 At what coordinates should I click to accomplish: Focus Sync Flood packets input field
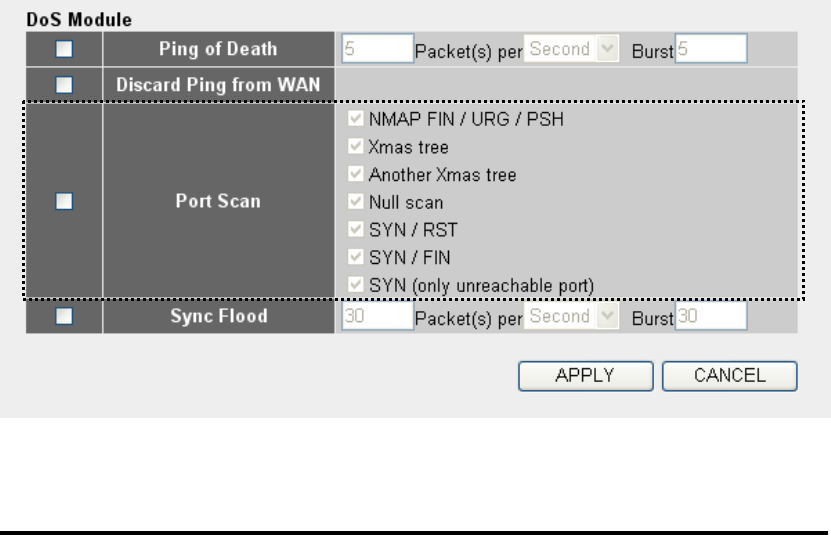pos(377,316)
